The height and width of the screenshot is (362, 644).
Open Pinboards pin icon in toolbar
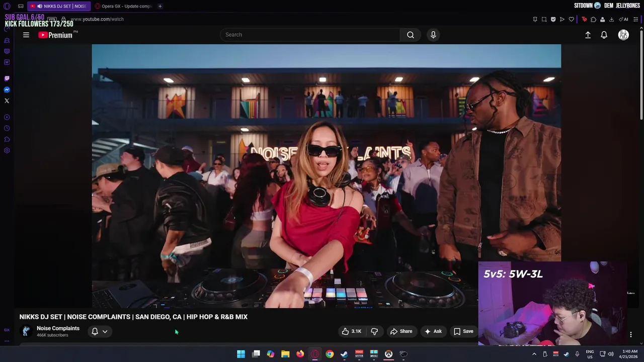click(535, 19)
